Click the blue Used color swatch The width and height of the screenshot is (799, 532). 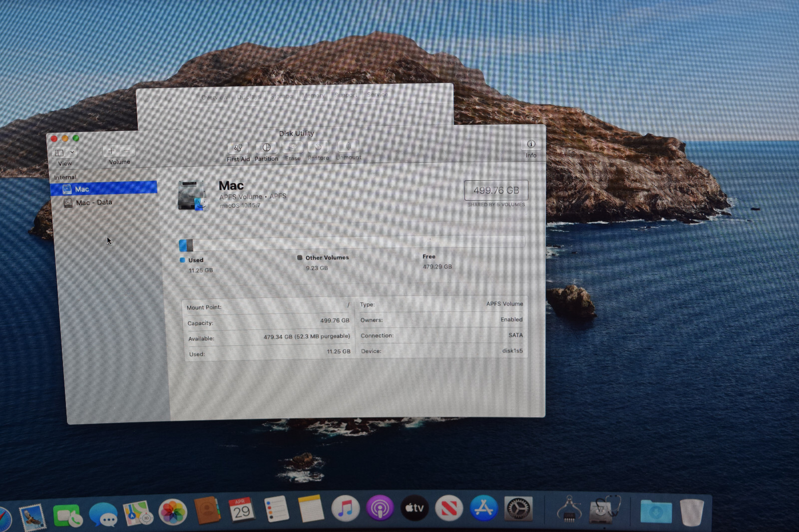coord(182,260)
